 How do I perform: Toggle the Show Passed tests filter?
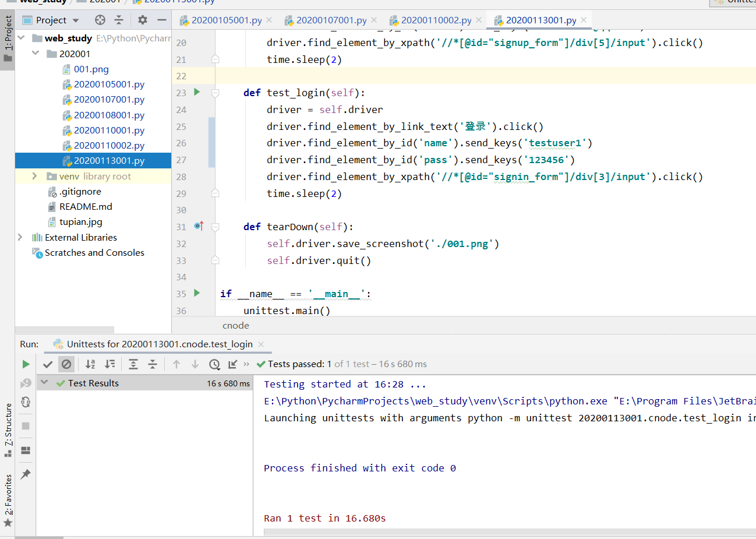click(48, 364)
